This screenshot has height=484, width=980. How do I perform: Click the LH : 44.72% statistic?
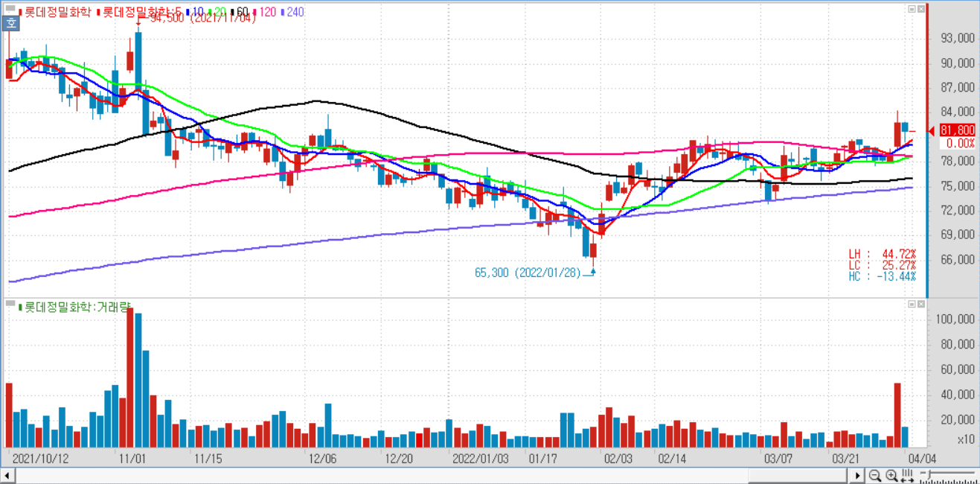(x=883, y=255)
